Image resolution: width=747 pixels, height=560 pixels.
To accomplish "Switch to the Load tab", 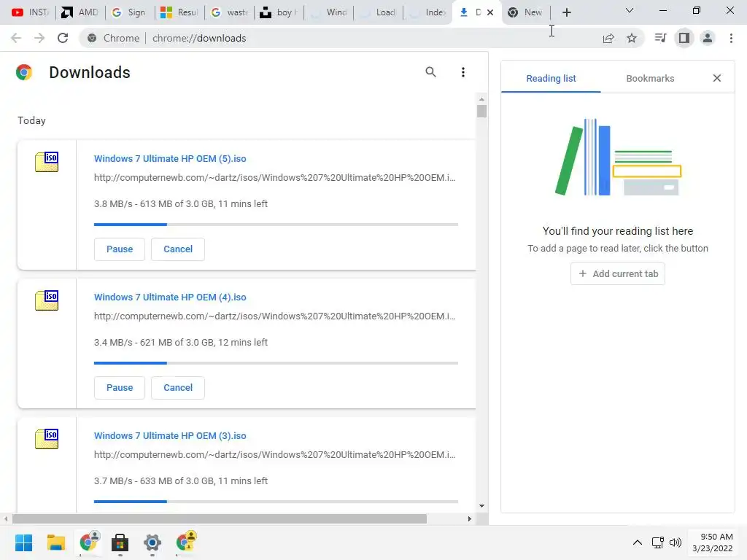I will 379,12.
